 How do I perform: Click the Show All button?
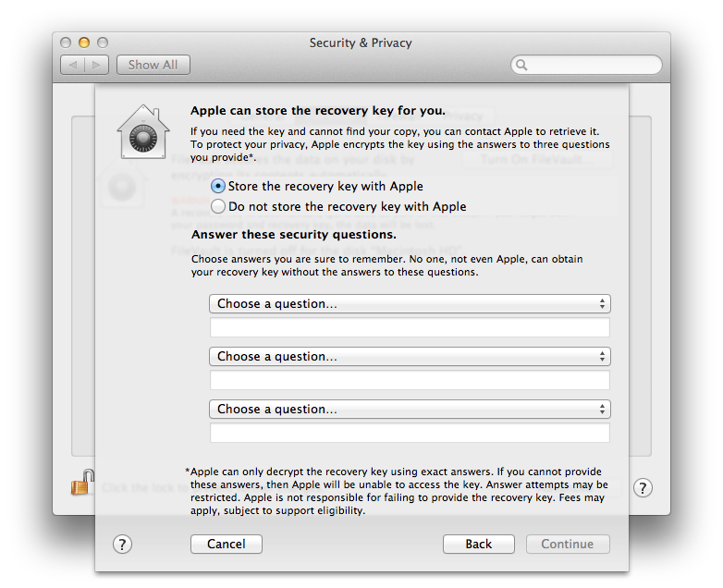tap(153, 65)
